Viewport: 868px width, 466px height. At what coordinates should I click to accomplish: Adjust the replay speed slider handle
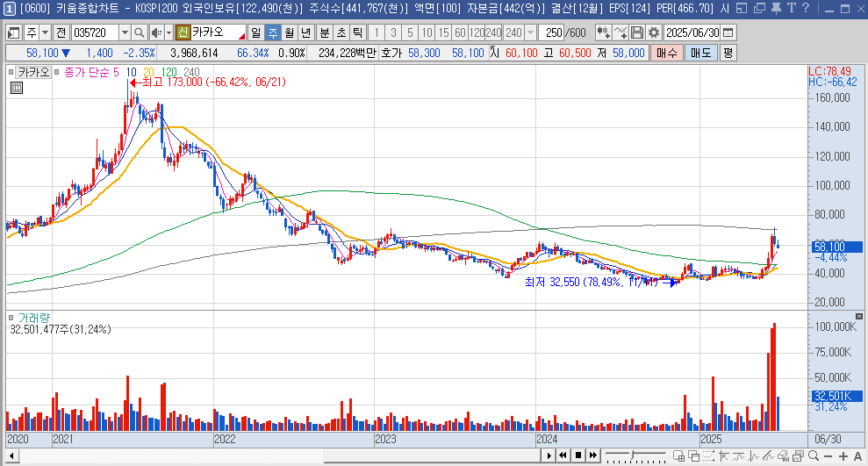pyautogui.click(x=633, y=455)
